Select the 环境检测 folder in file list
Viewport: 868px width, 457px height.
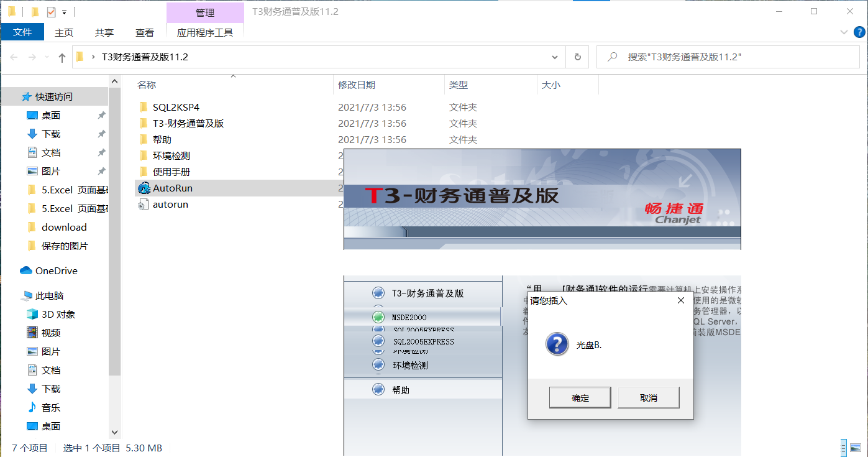pyautogui.click(x=171, y=155)
